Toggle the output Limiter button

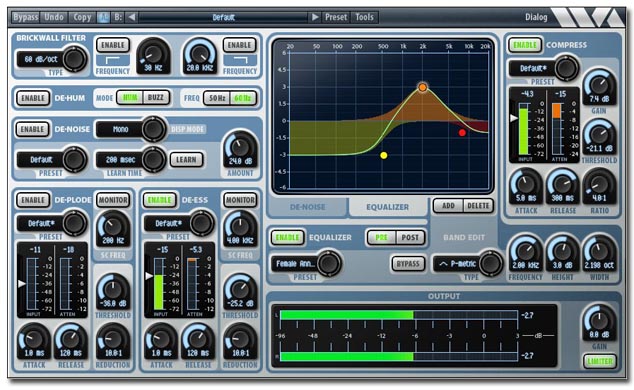600,361
